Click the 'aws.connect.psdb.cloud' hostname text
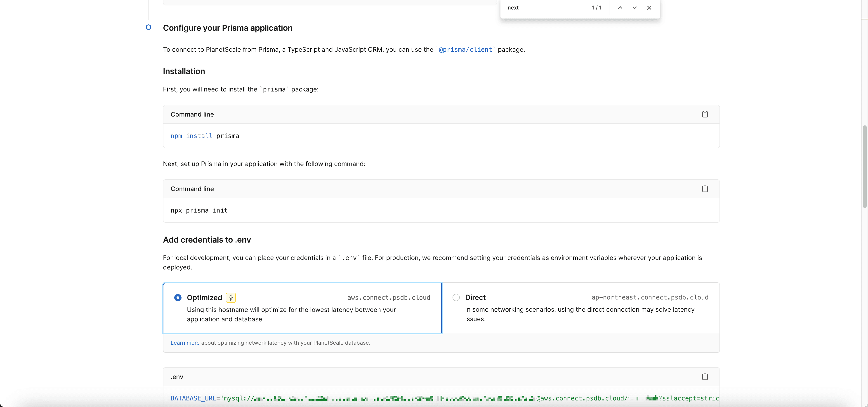Viewport: 868px width, 407px height. pyautogui.click(x=389, y=298)
